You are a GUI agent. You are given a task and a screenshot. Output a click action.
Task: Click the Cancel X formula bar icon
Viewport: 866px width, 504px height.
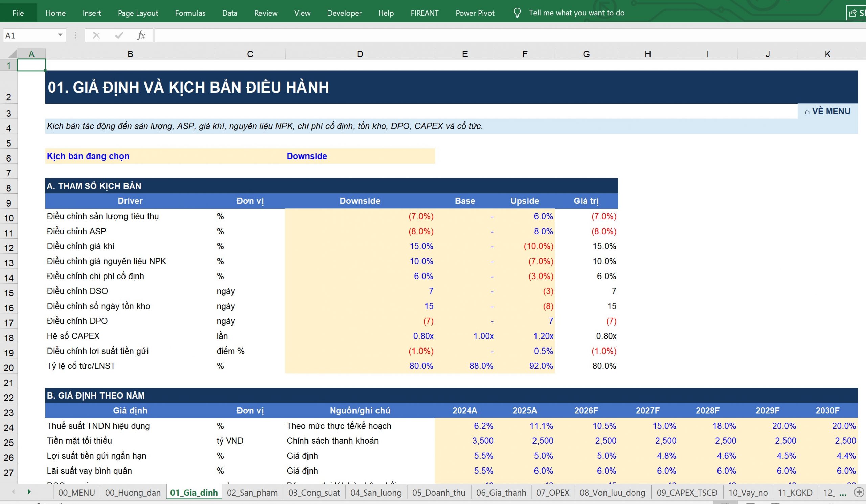(96, 35)
